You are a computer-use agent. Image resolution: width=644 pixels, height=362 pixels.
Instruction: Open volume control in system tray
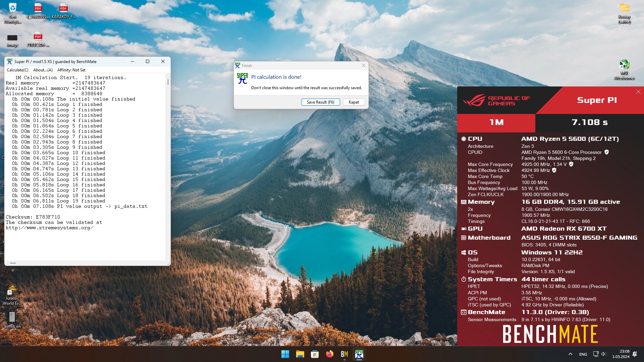pos(604,354)
